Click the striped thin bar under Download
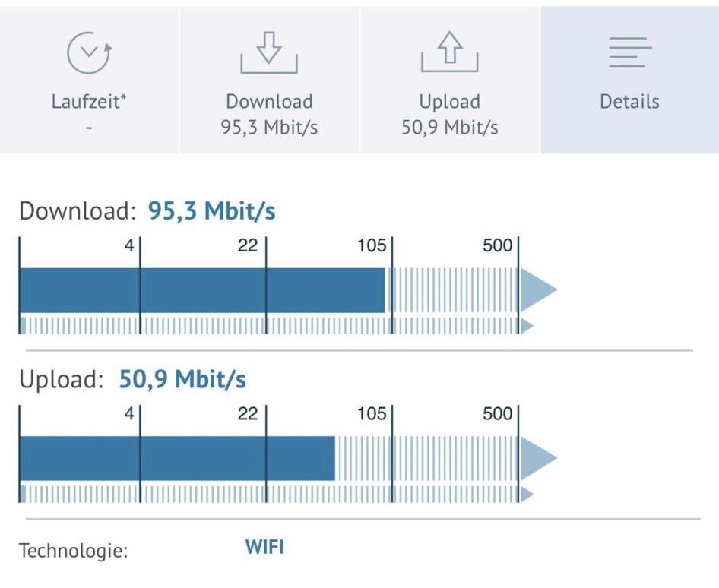This screenshot has height=588, width=719. pos(270,327)
